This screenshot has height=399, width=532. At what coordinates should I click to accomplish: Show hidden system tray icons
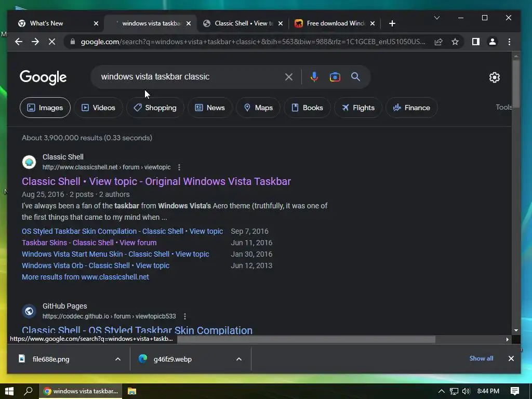pyautogui.click(x=442, y=391)
